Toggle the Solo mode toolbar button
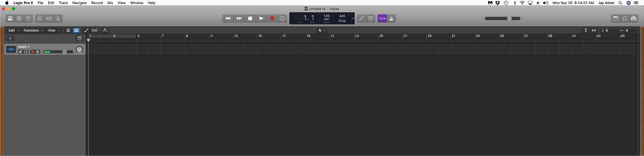This screenshot has height=156, width=644. point(371,18)
